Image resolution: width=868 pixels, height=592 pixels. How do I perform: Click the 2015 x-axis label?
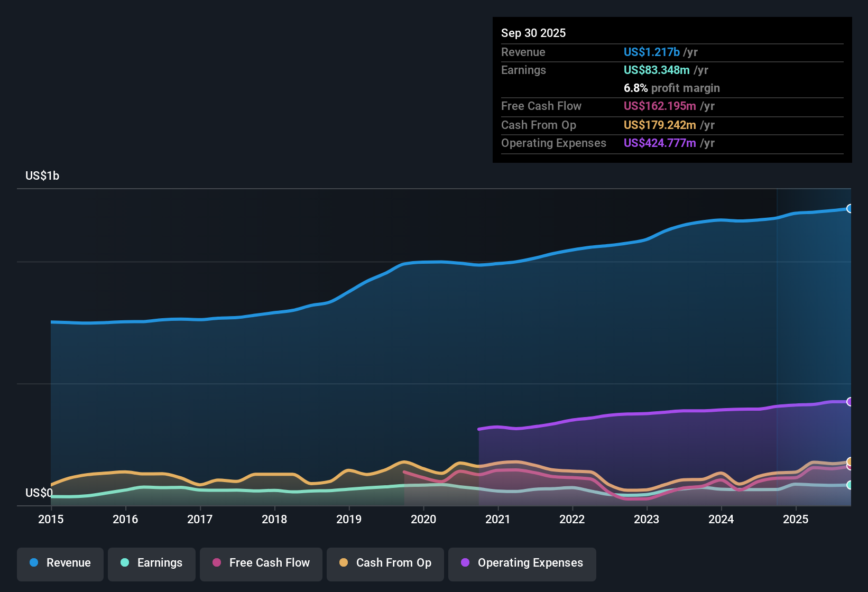pyautogui.click(x=51, y=520)
